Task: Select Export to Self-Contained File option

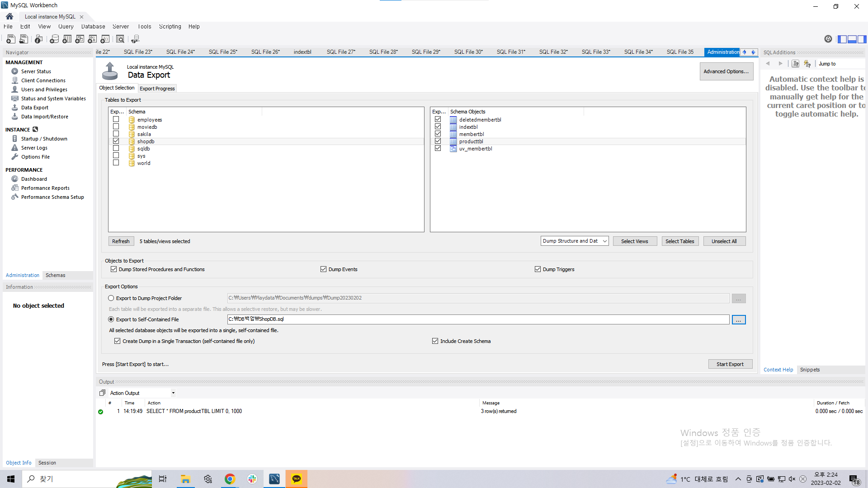Action: [x=111, y=319]
